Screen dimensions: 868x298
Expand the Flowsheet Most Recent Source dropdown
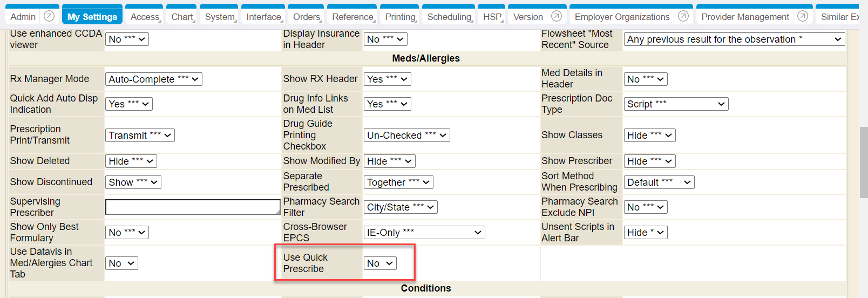click(734, 39)
